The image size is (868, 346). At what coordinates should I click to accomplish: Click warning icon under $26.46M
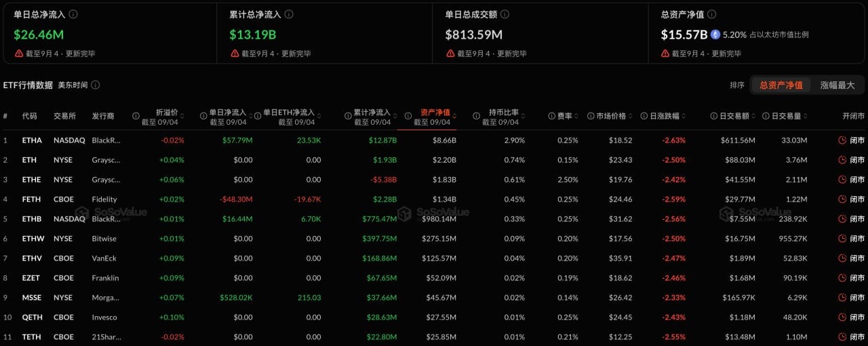18,54
